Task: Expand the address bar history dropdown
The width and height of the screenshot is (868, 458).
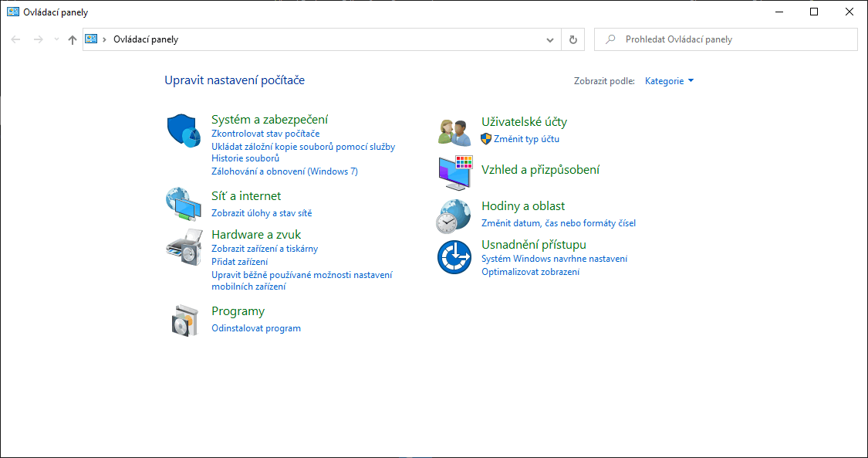Action: tap(550, 39)
